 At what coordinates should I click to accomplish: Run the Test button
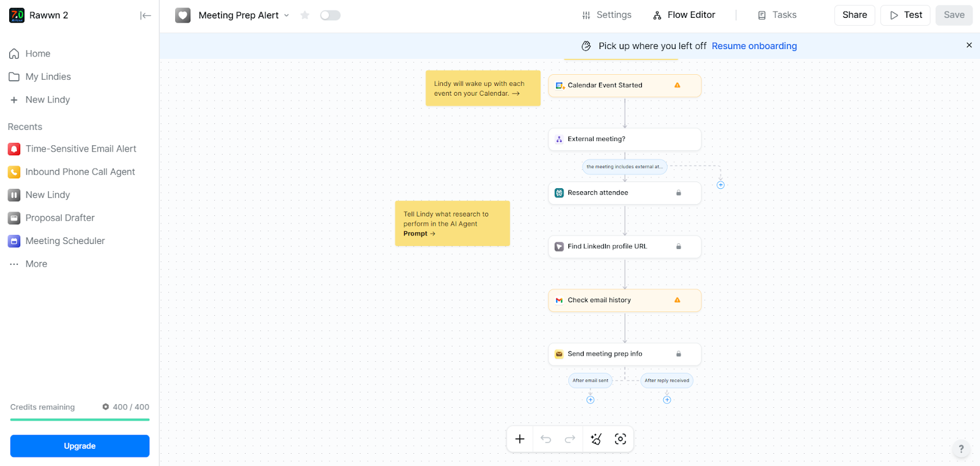click(x=905, y=15)
